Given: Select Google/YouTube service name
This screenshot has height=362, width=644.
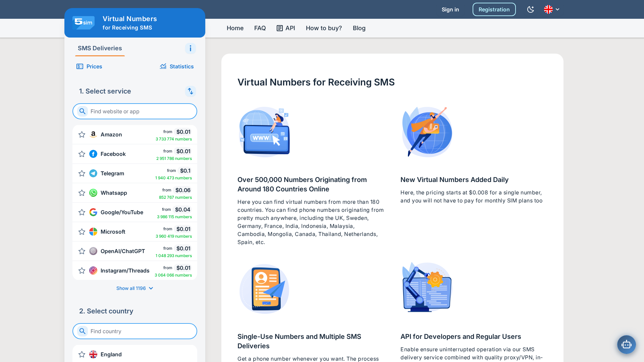Looking at the screenshot, I should click(x=122, y=212).
